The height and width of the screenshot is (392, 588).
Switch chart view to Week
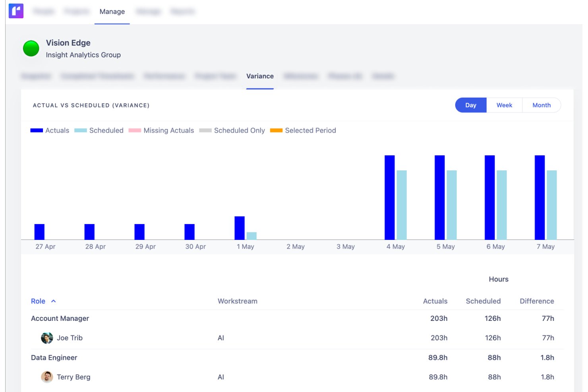coord(504,105)
